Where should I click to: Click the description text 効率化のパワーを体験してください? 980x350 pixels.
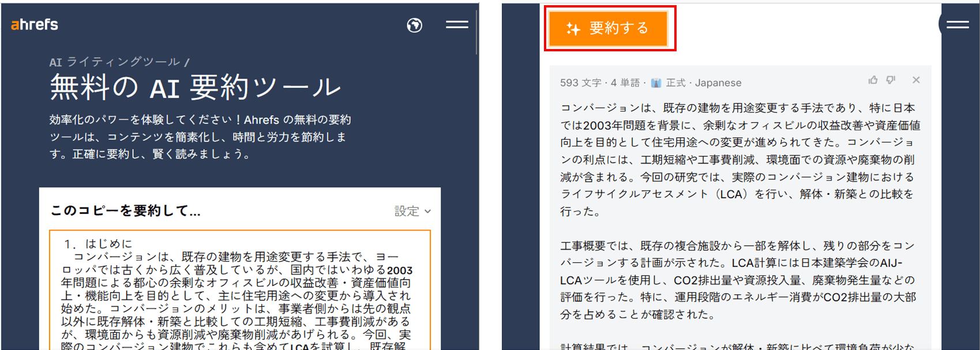coord(200,137)
